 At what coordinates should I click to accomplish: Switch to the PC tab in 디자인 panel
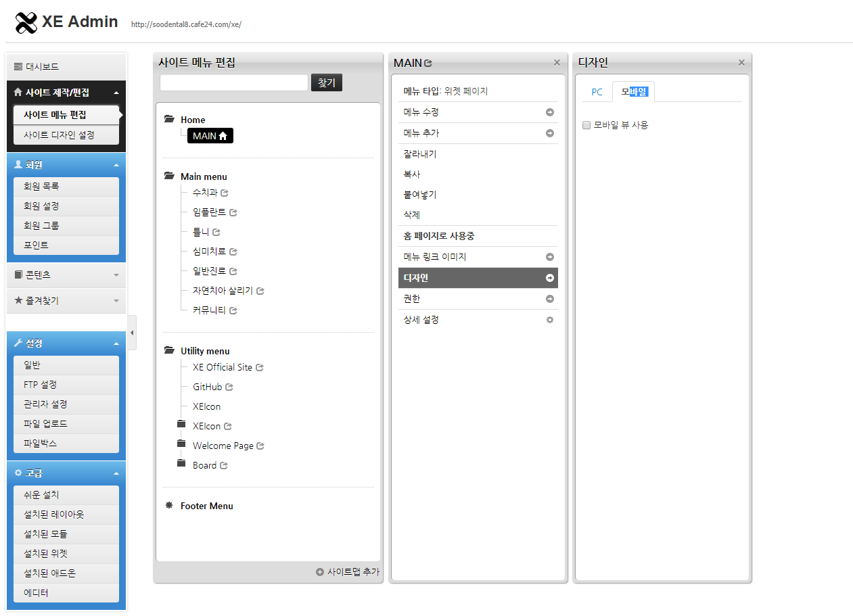tap(597, 92)
